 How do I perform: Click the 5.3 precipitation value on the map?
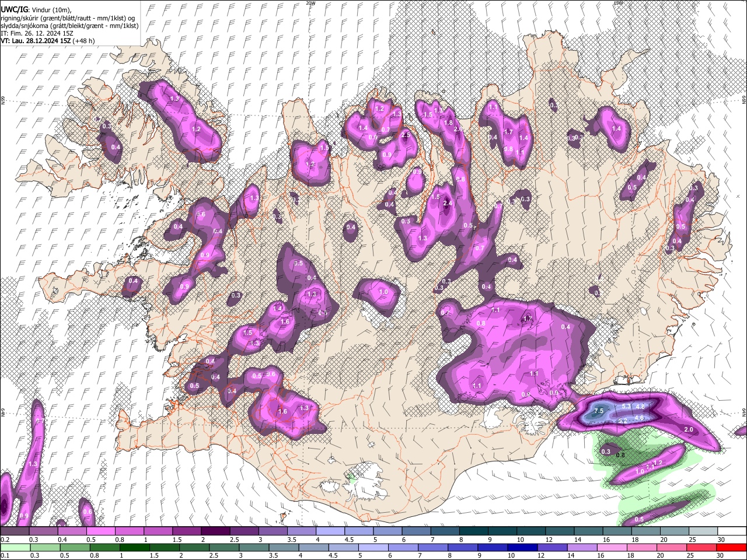(x=626, y=406)
